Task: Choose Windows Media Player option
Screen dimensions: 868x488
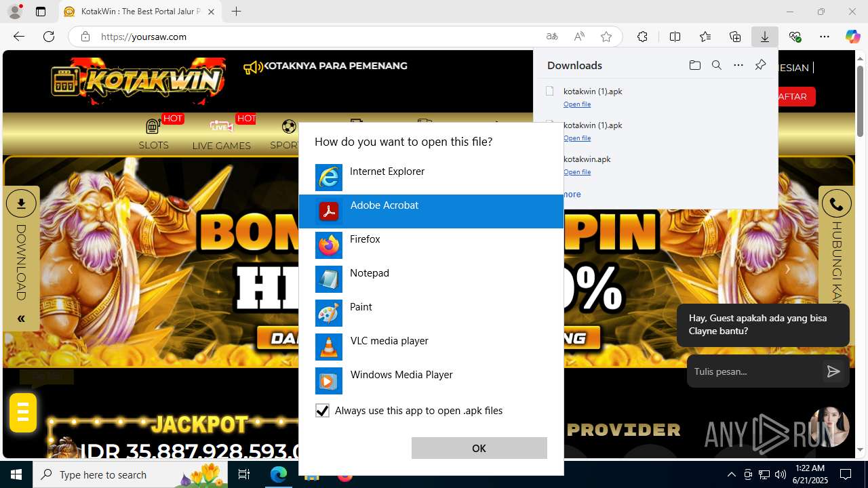Action: click(x=431, y=381)
